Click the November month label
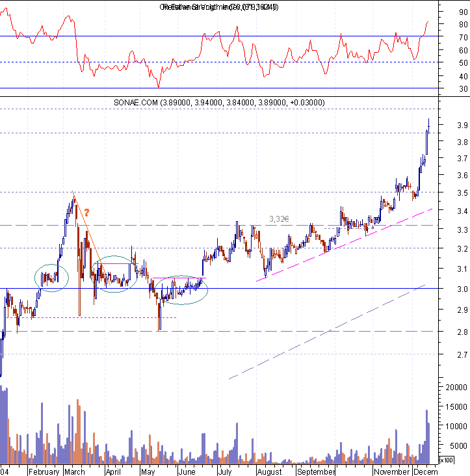Screen dimensions: 470x476 [x=392, y=471]
